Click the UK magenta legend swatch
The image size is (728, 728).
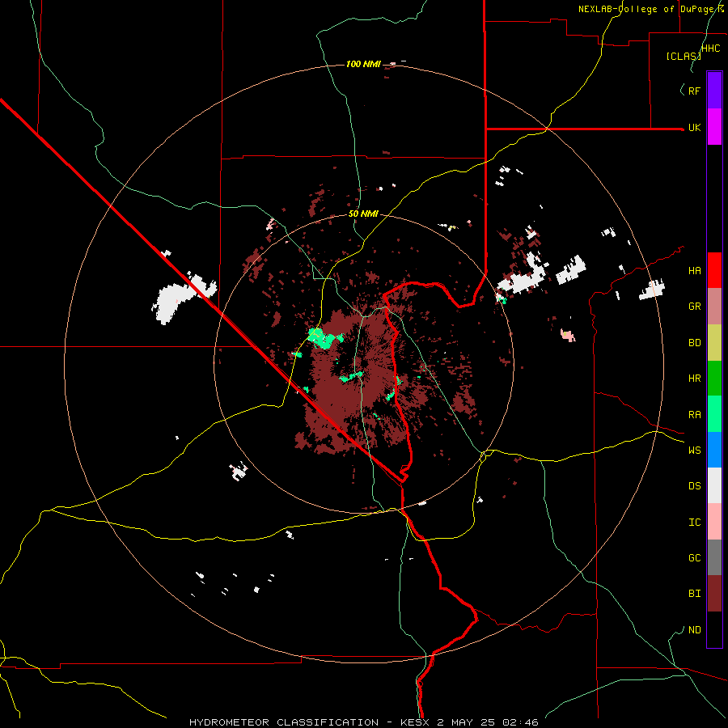pos(714,127)
